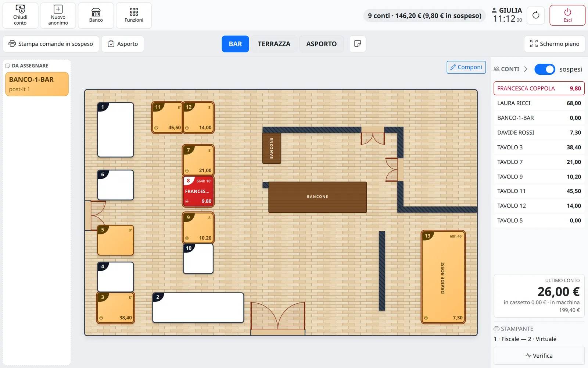Image resolution: width=588 pixels, height=368 pixels.
Task: Select TAVOLO 3 in the accounts list
Action: [539, 147]
